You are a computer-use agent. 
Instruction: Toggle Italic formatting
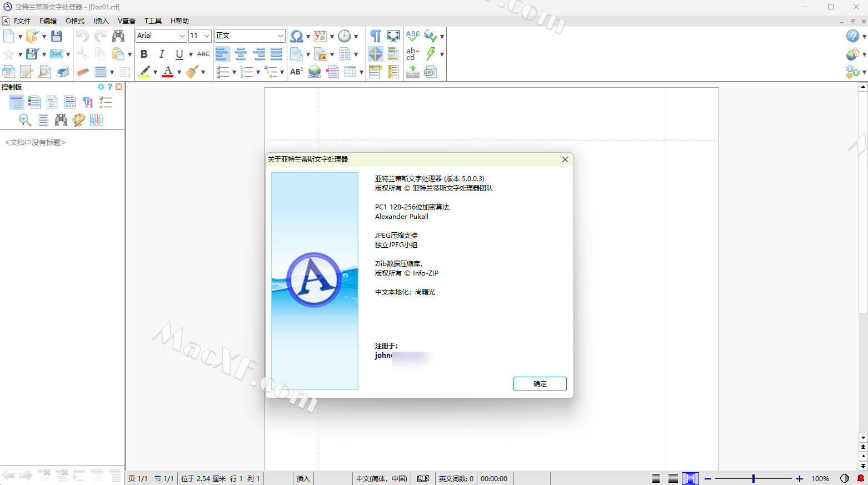click(x=162, y=54)
